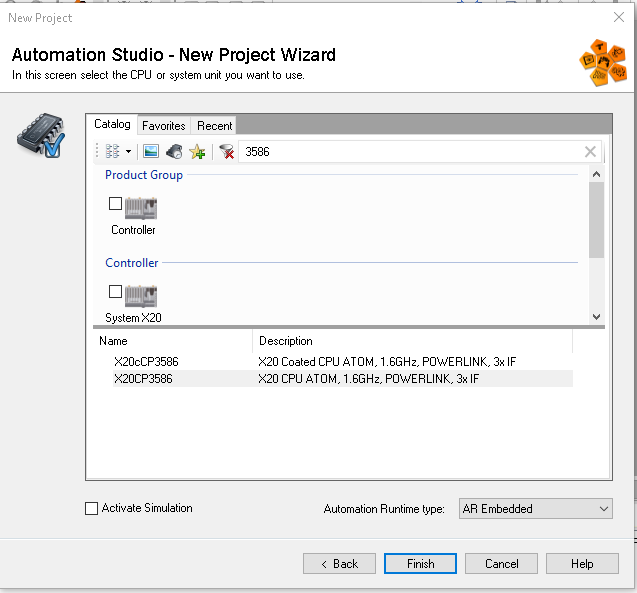Switch to the Recent tab

click(x=214, y=126)
